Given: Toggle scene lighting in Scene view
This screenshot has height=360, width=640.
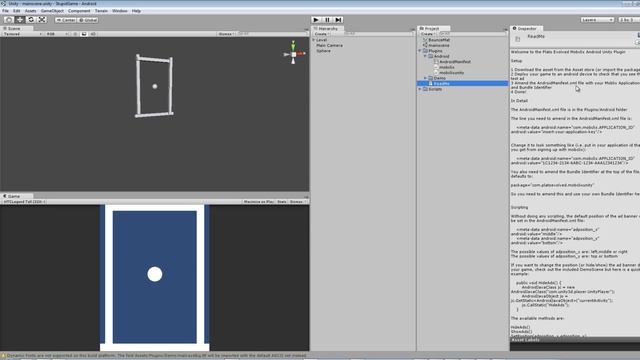Looking at the screenshot, I should click(x=76, y=34).
